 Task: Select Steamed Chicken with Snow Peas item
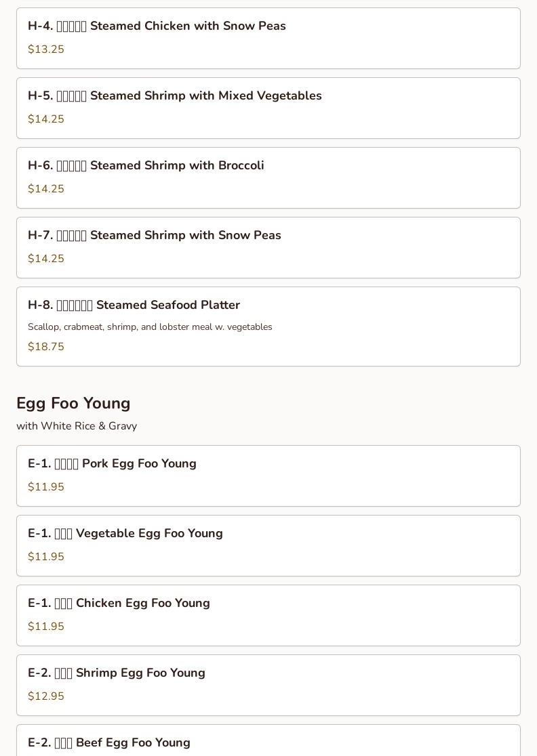(x=157, y=26)
